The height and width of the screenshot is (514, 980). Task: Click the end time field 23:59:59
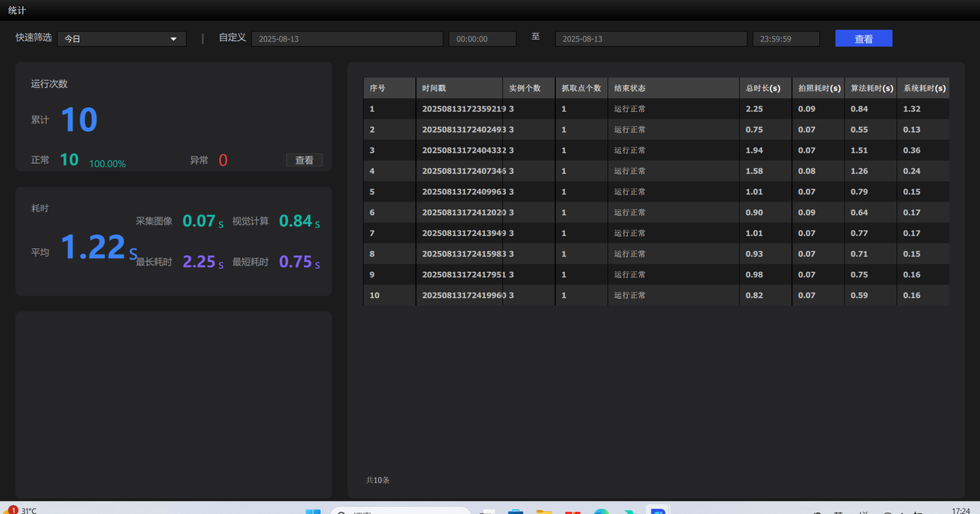pos(786,38)
